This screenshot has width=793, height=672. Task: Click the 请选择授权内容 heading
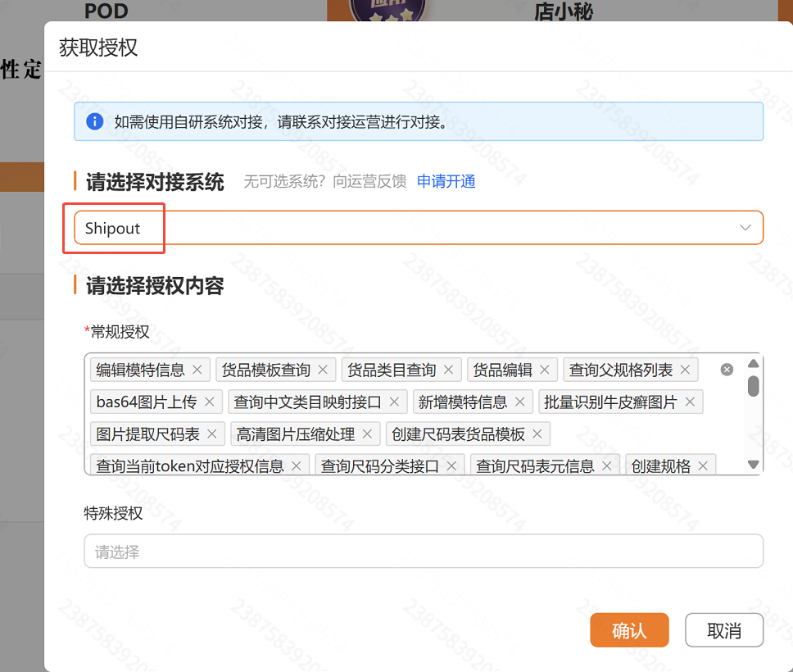pos(155,286)
